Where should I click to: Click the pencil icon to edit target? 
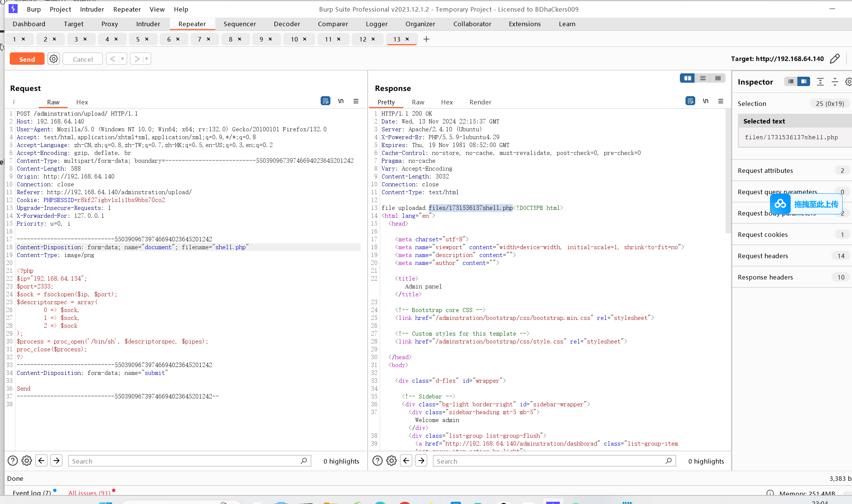[x=835, y=59]
